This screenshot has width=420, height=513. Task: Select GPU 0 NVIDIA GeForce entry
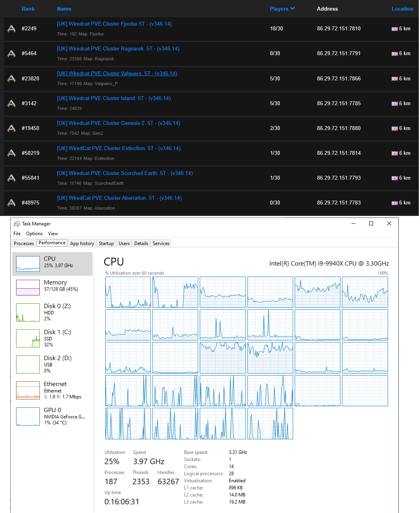pos(52,416)
